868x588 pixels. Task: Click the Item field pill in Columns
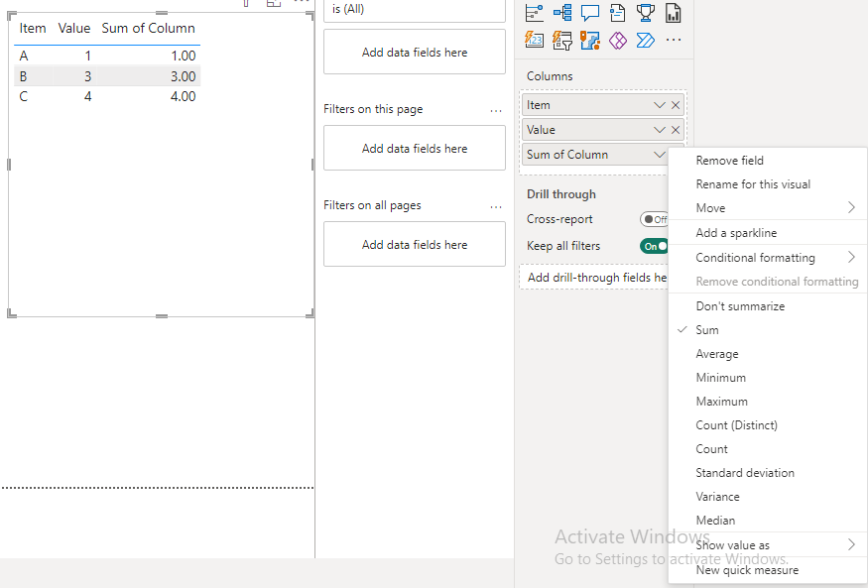tap(603, 105)
